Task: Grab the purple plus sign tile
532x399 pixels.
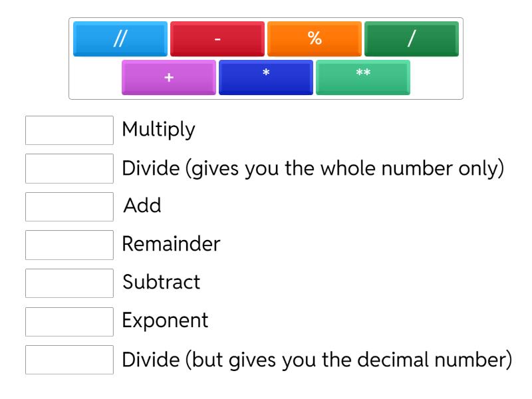Action: tap(169, 77)
